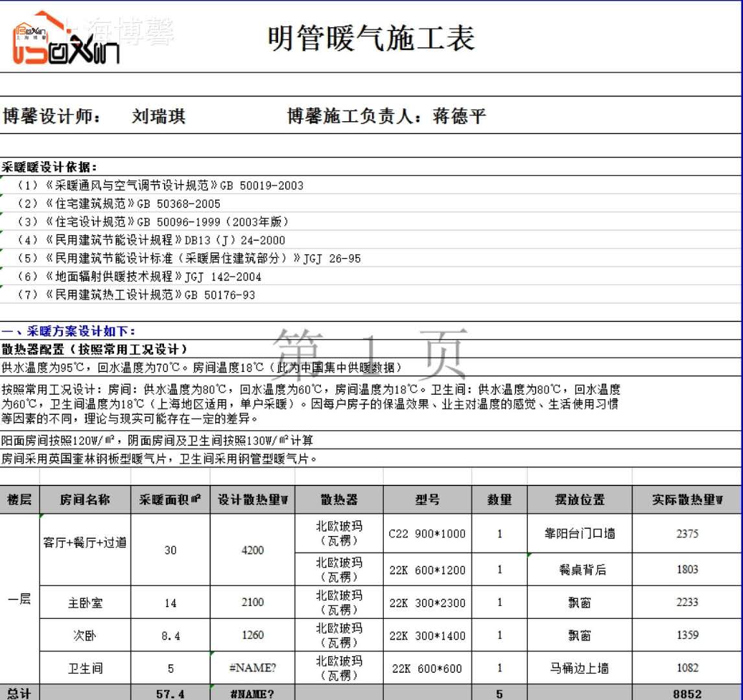Click the 马桶边上墙 position cell
The height and width of the screenshot is (700, 743).
click(579, 668)
